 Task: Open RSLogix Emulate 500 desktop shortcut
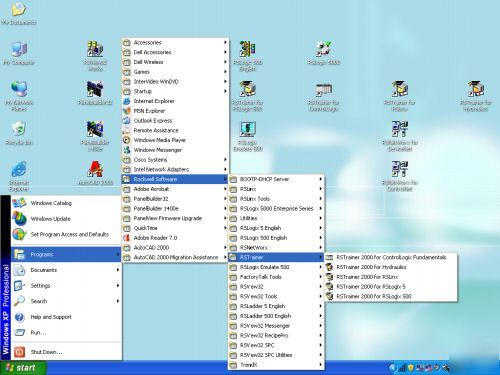248,136
